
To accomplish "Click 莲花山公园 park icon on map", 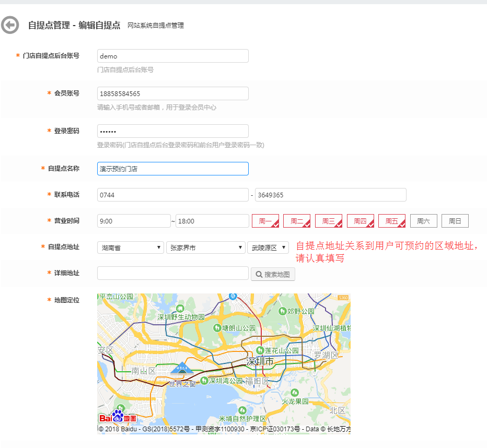I will pos(260,350).
